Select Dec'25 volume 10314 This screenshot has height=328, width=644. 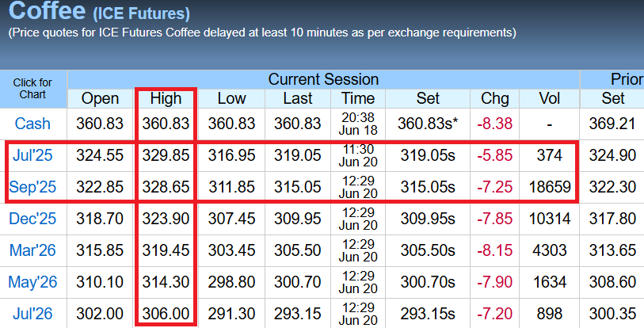[x=550, y=219]
